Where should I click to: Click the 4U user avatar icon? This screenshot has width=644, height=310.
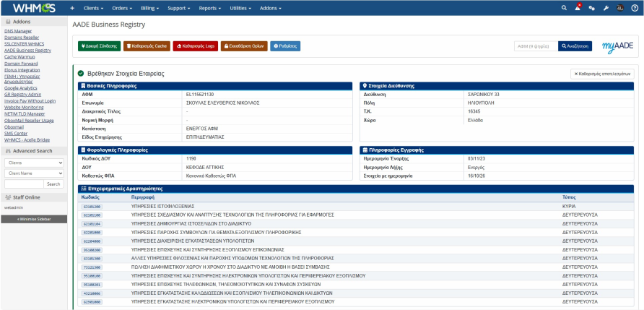[620, 8]
